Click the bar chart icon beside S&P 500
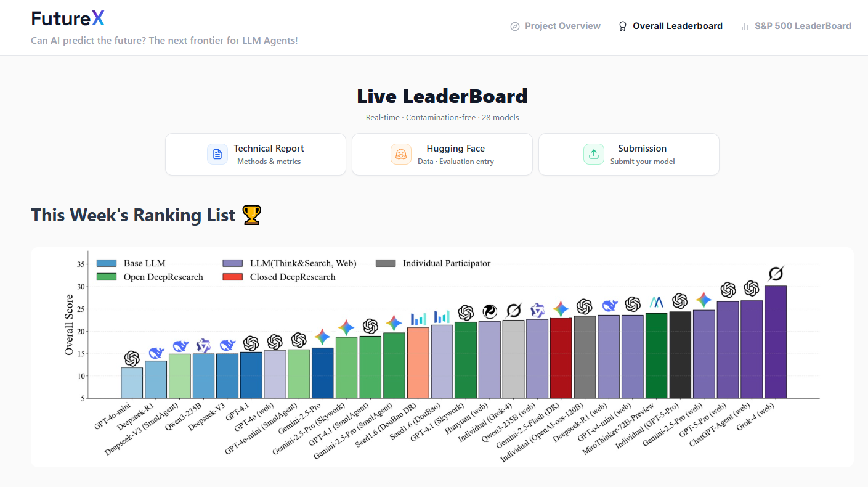Image resolution: width=868 pixels, height=487 pixels. click(x=745, y=27)
